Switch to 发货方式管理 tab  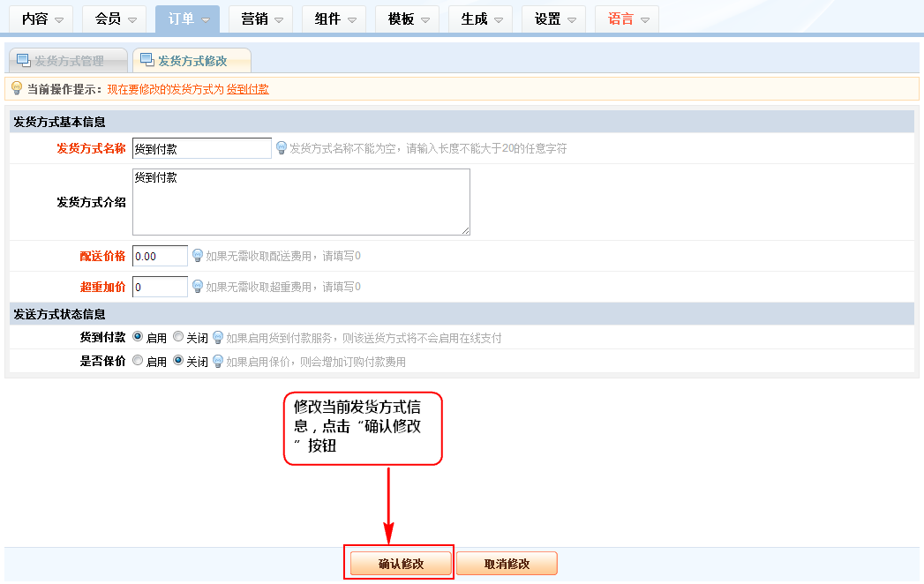(68, 61)
